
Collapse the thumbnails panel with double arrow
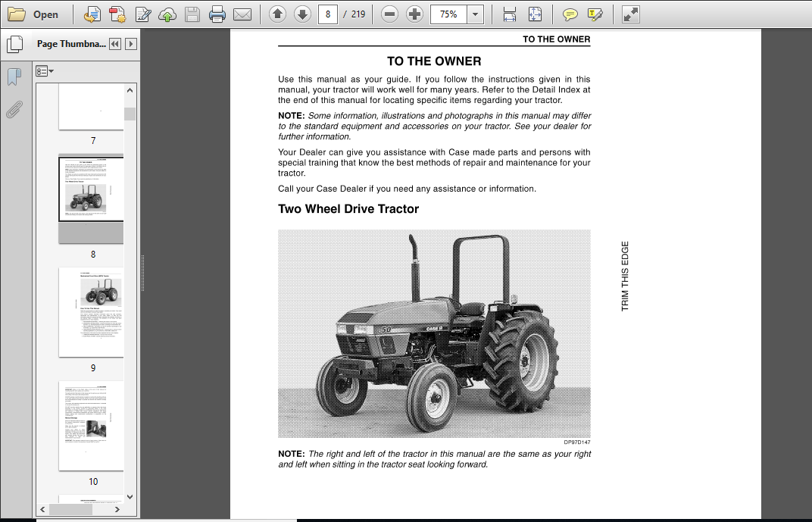(115, 44)
